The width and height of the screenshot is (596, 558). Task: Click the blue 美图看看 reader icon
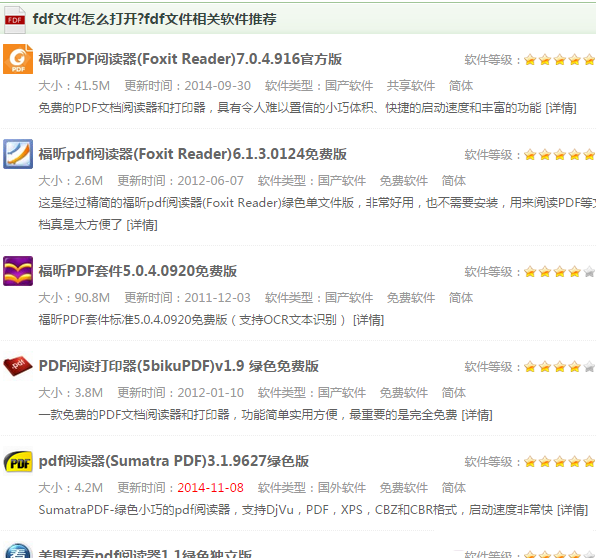(18, 551)
